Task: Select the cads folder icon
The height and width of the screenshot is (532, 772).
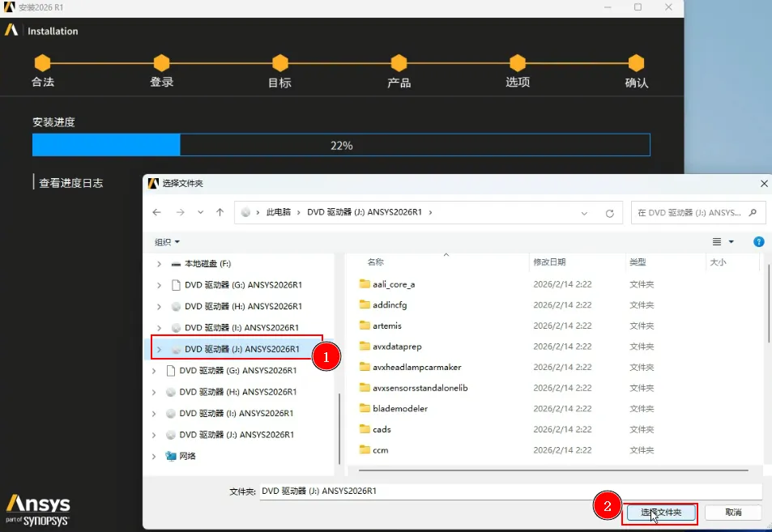Action: pyautogui.click(x=365, y=428)
